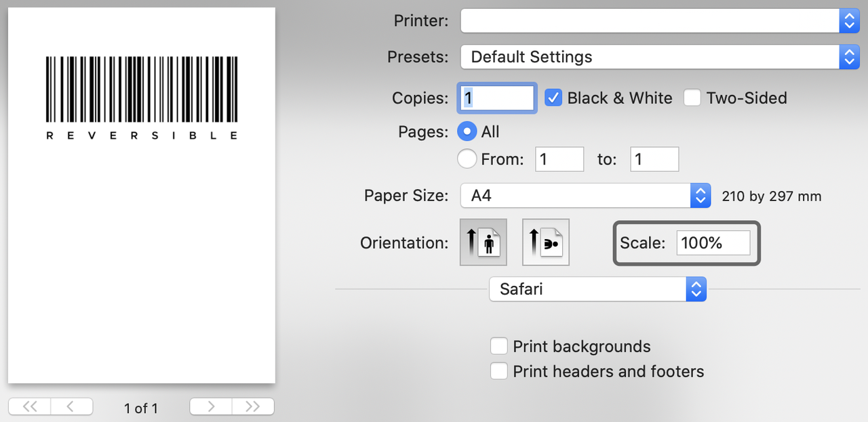Click the next page arrow
The image size is (868, 422).
[210, 406]
